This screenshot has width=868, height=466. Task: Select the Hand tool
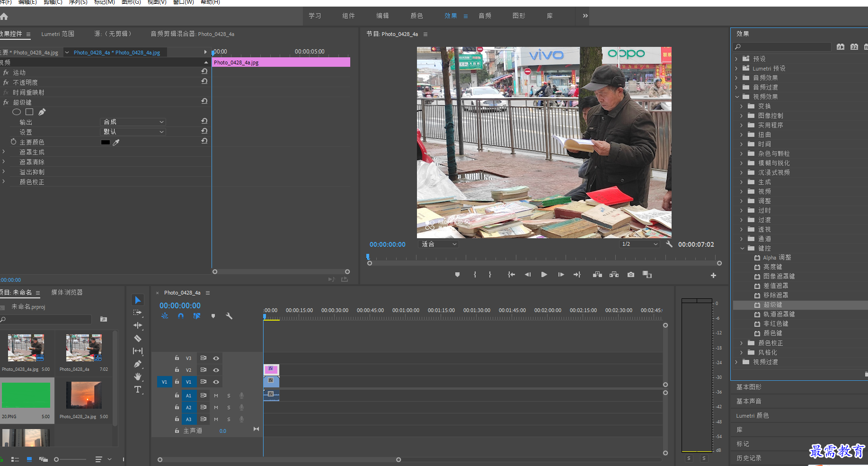(x=138, y=376)
